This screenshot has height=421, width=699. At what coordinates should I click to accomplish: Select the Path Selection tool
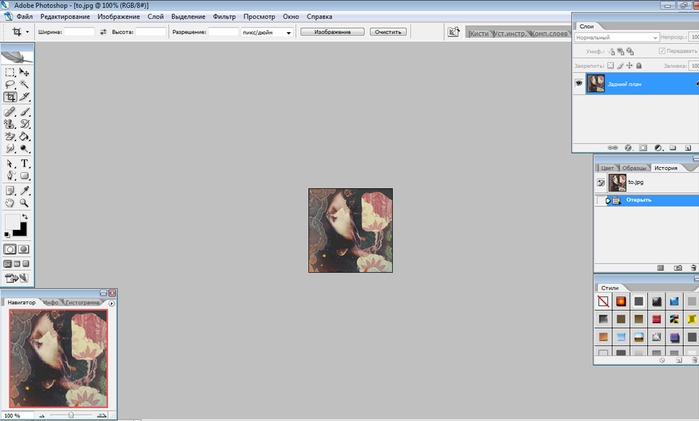[10, 164]
